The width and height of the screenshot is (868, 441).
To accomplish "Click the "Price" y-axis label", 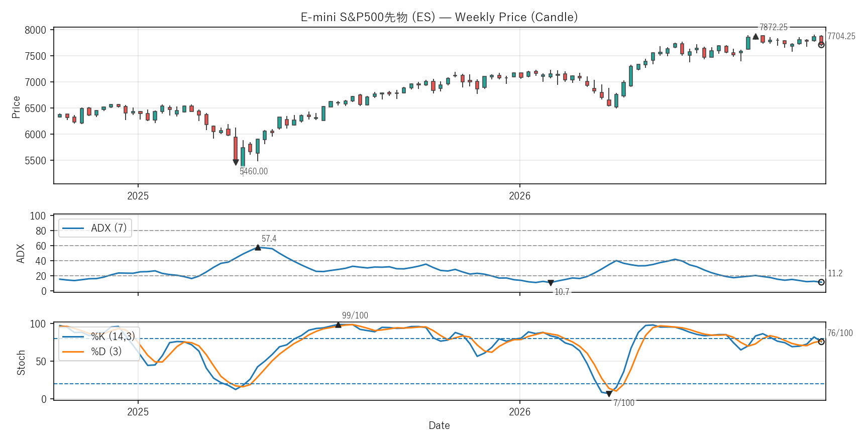I will [16, 107].
